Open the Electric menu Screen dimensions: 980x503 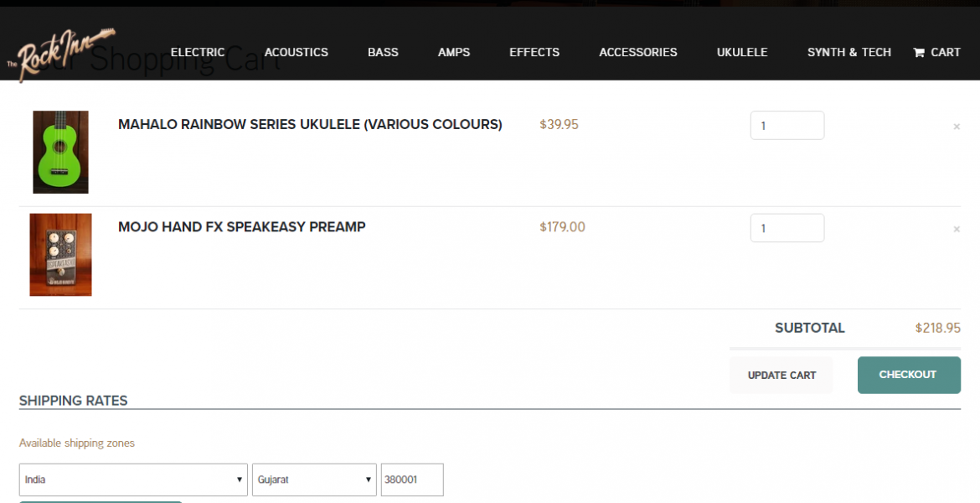click(x=198, y=52)
